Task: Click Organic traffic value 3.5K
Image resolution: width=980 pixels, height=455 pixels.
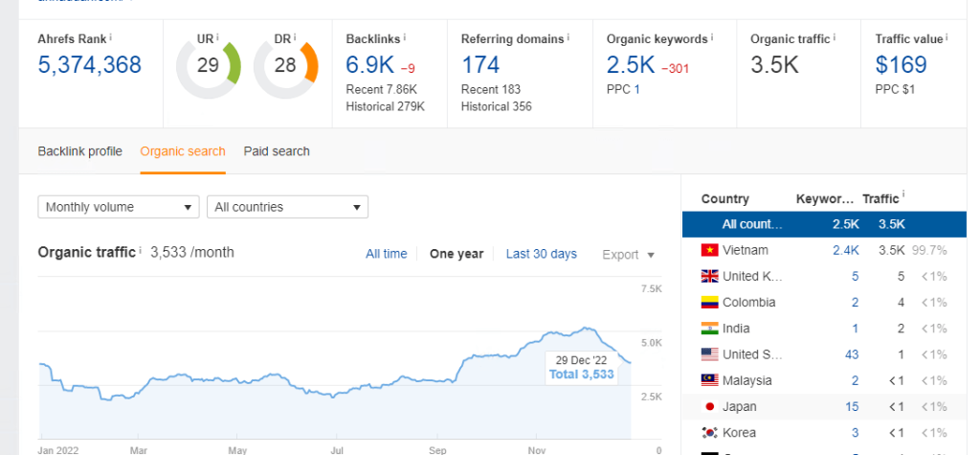Action: coord(774,65)
